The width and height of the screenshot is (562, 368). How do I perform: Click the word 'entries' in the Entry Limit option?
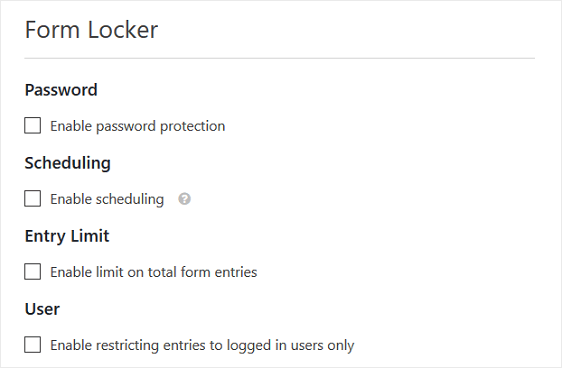click(235, 272)
